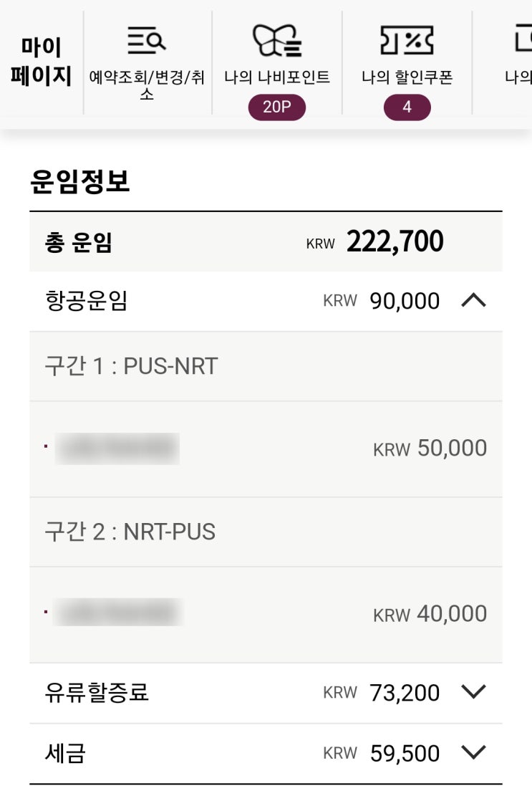Tap the partially visible icon at far right
The image size is (532, 806).
tap(523, 41)
